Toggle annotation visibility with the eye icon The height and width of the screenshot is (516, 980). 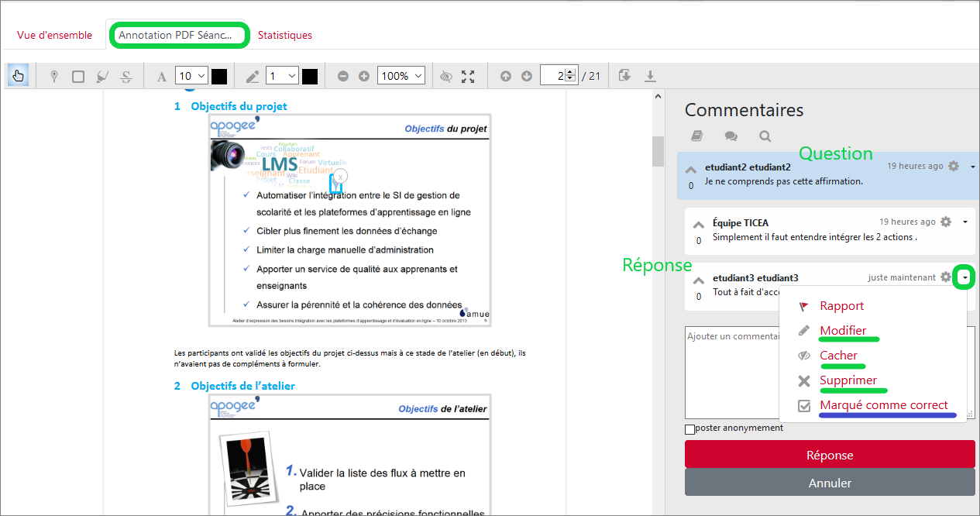(445, 76)
